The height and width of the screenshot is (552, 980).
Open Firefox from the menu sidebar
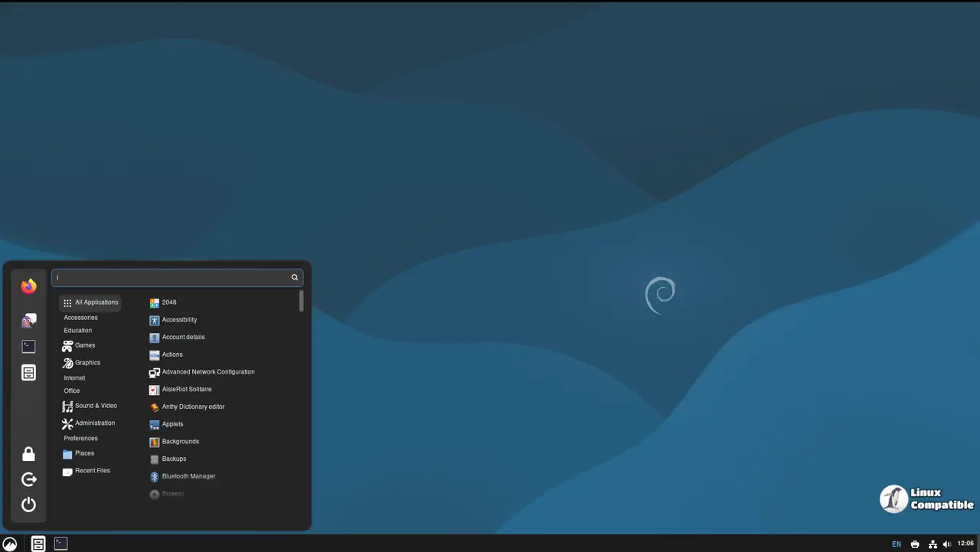click(x=28, y=286)
